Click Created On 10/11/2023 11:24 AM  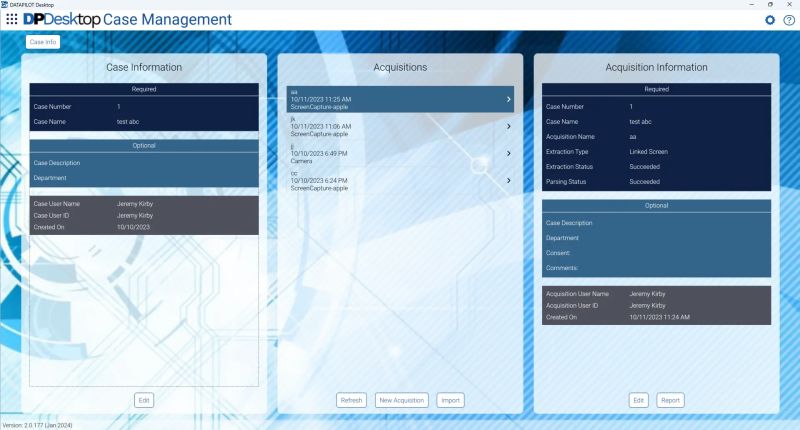[659, 317]
